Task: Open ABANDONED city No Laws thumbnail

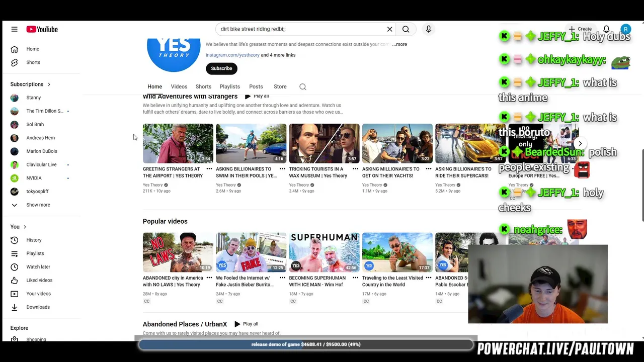Action: (178, 252)
